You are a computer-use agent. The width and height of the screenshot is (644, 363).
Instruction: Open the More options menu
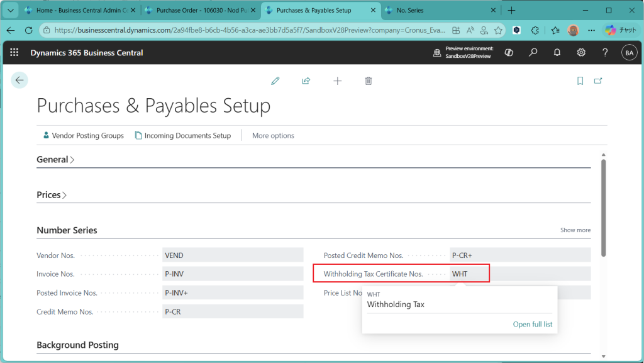click(273, 135)
